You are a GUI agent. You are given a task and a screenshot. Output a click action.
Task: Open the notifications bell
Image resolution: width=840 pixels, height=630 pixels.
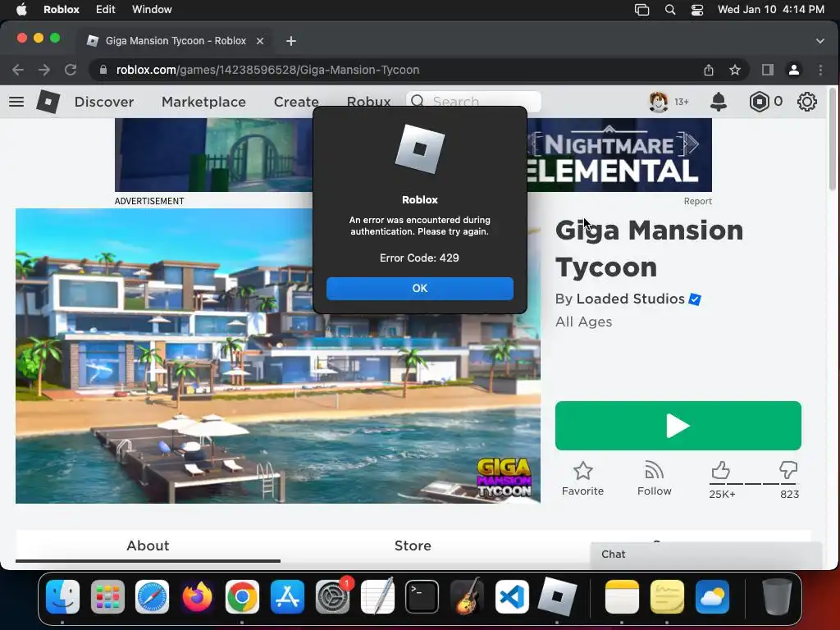[719, 101]
